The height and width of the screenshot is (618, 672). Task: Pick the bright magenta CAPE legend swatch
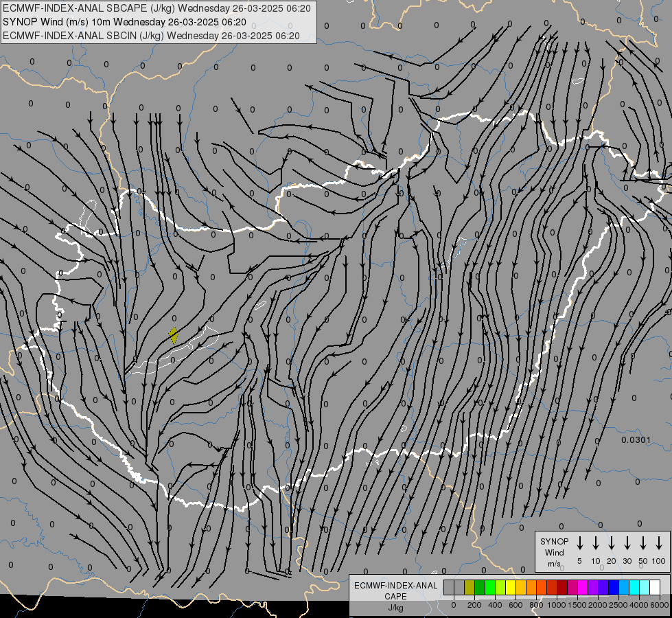583,588
